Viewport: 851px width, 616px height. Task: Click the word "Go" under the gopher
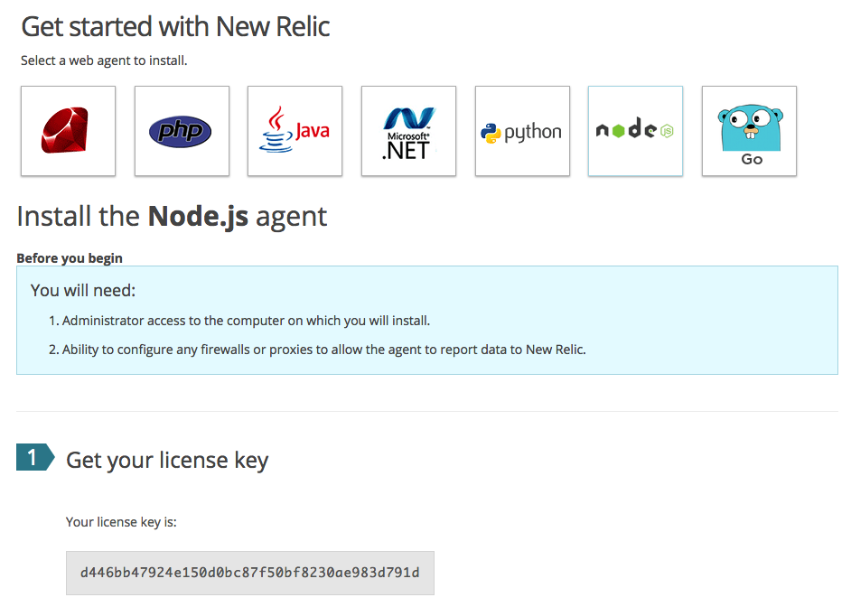[x=752, y=159]
